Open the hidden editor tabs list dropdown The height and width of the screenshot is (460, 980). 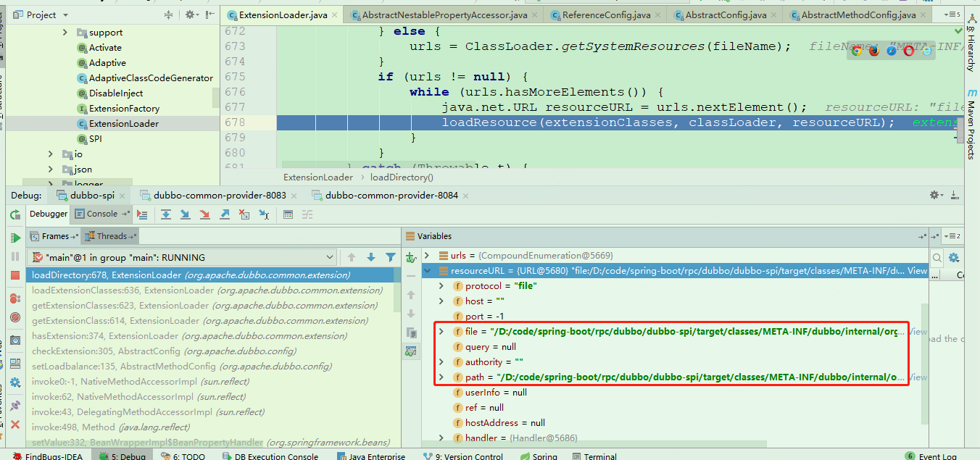(952, 14)
